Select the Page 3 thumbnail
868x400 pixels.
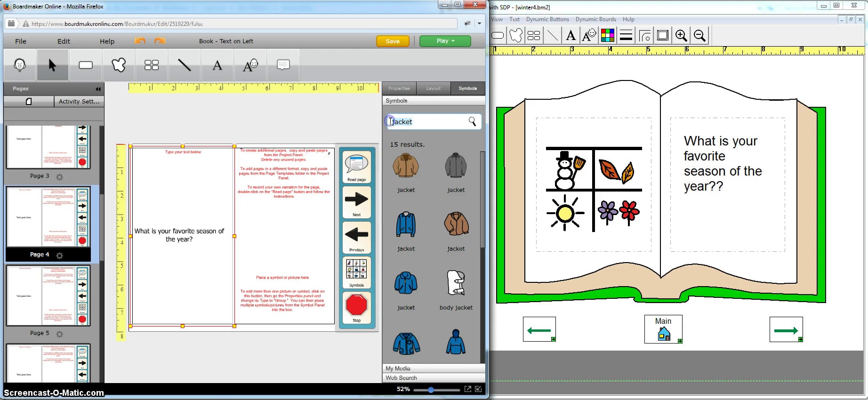click(x=48, y=147)
